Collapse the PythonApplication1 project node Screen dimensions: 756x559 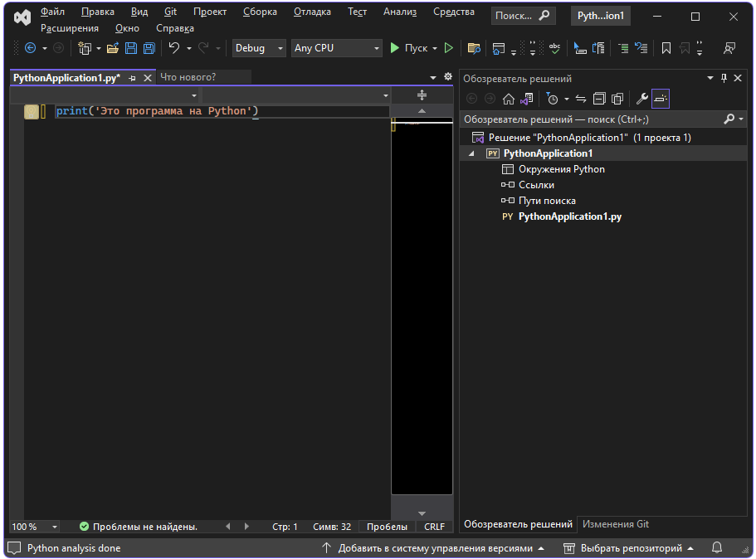click(x=472, y=153)
